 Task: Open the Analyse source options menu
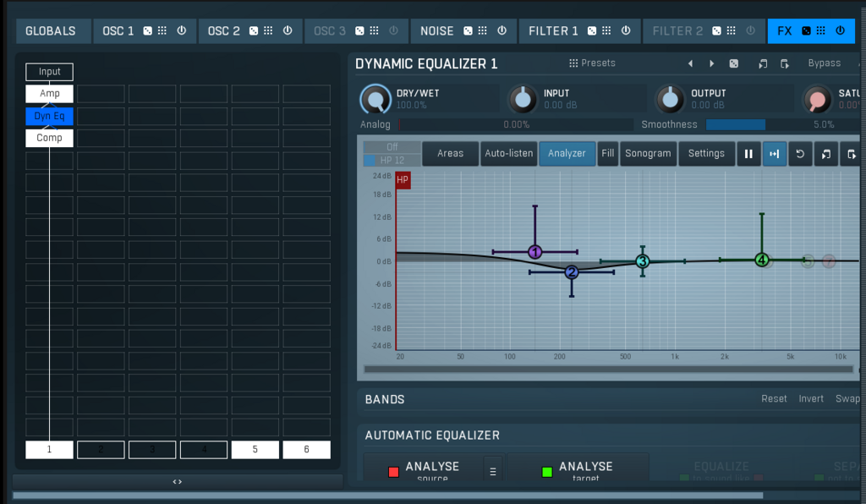coord(493,471)
